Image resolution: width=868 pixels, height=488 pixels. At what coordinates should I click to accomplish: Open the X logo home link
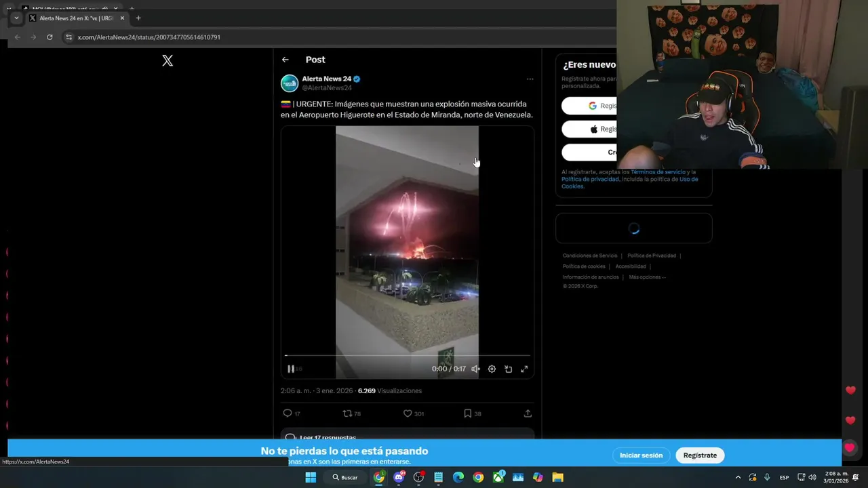[167, 60]
